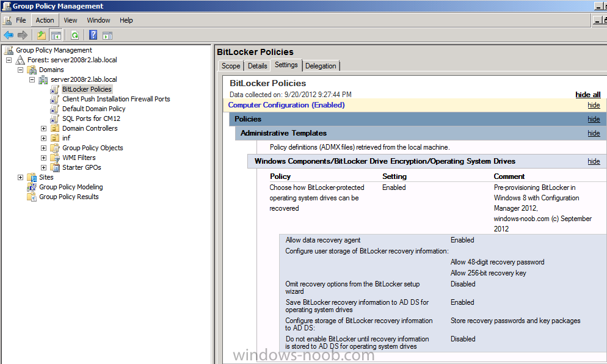
Task: Click the Forest triangle icon
Action: [x=20, y=60]
